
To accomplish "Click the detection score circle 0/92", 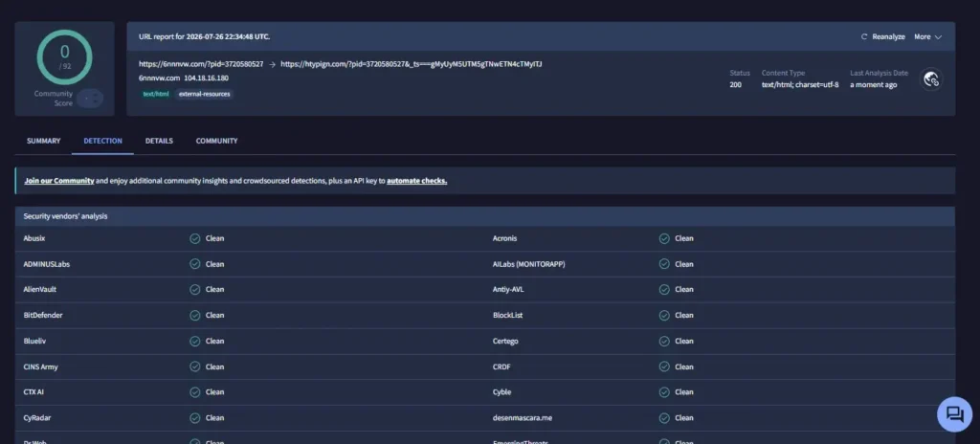I will coord(64,56).
